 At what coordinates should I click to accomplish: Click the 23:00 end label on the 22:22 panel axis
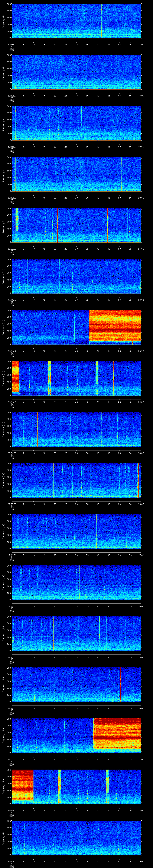tap(141, 351)
